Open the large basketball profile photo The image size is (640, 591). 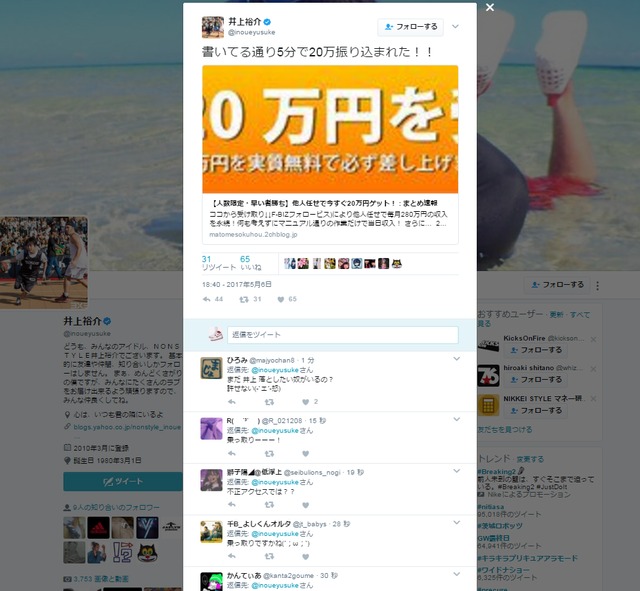44,262
